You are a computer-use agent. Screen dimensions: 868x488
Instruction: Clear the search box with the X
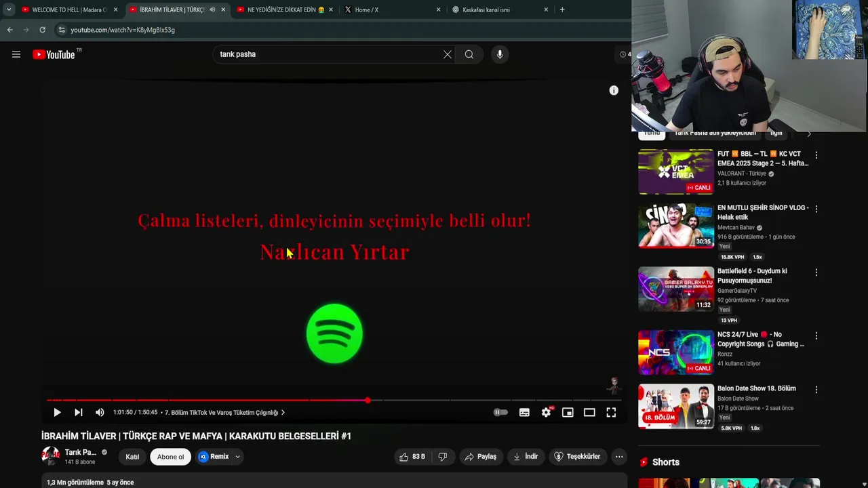[448, 54]
